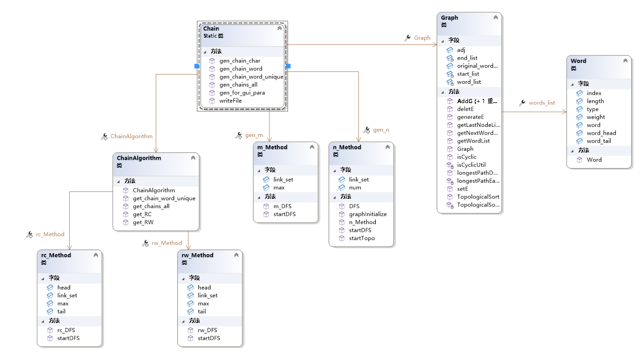Select the generateE method in Graph
The image size is (644, 360).
pos(470,117)
